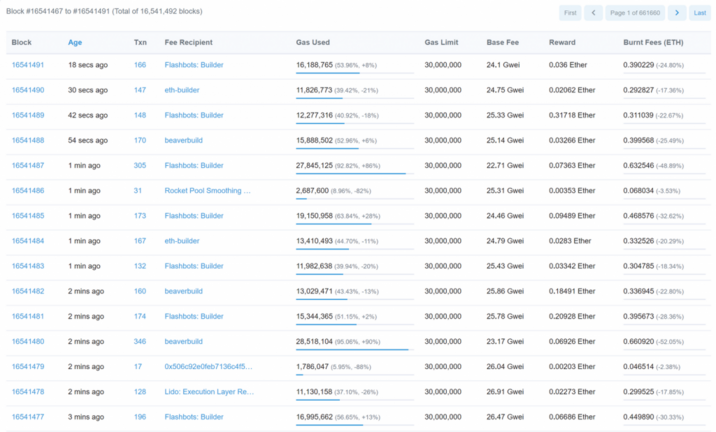716x432 pixels.
Task: Go to previous page arrow
Action: pos(593,13)
